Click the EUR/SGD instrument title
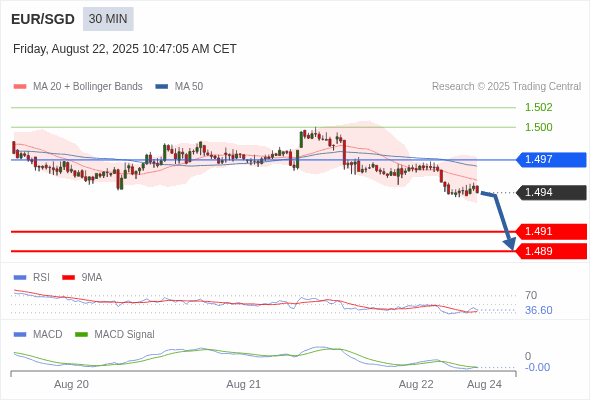The height and width of the screenshot is (400, 590). 43,19
